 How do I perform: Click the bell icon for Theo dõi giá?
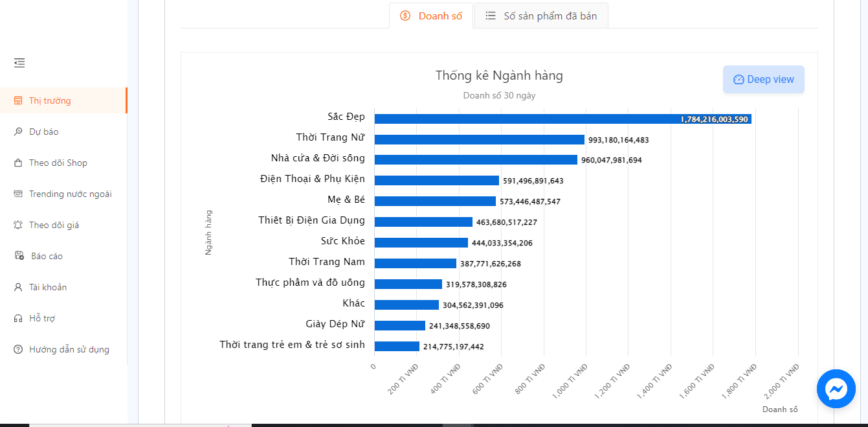point(17,225)
